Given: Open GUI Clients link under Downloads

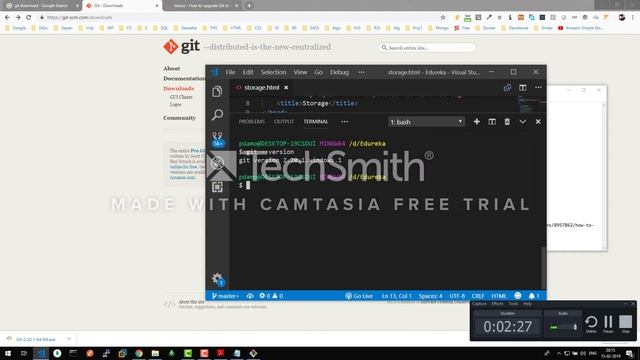Looking at the screenshot, I should coord(181,97).
